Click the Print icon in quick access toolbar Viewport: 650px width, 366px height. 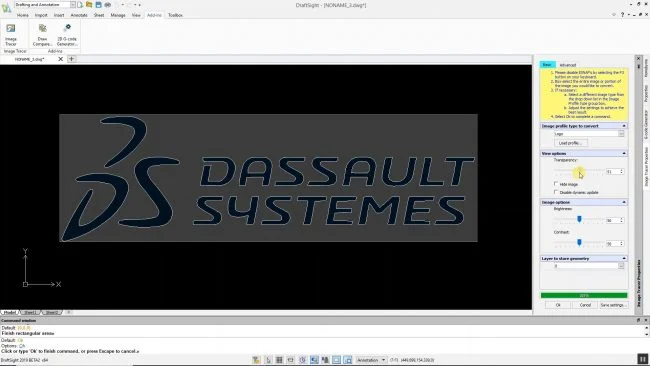pos(108,5)
